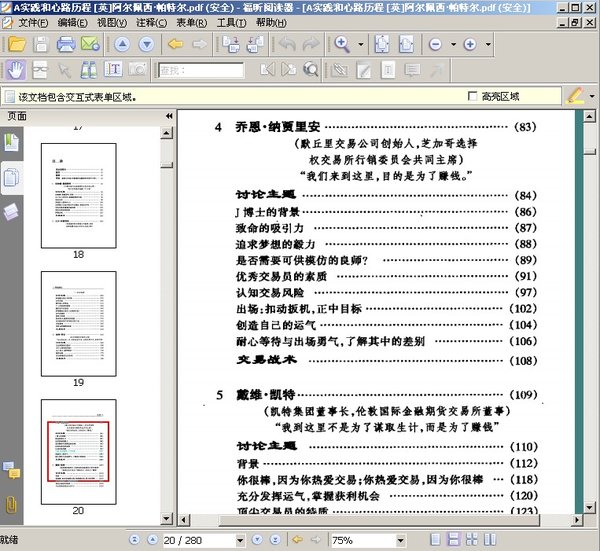This screenshot has height=551, width=600.
Task: Click the Undo toolbar icon
Action: click(x=287, y=44)
